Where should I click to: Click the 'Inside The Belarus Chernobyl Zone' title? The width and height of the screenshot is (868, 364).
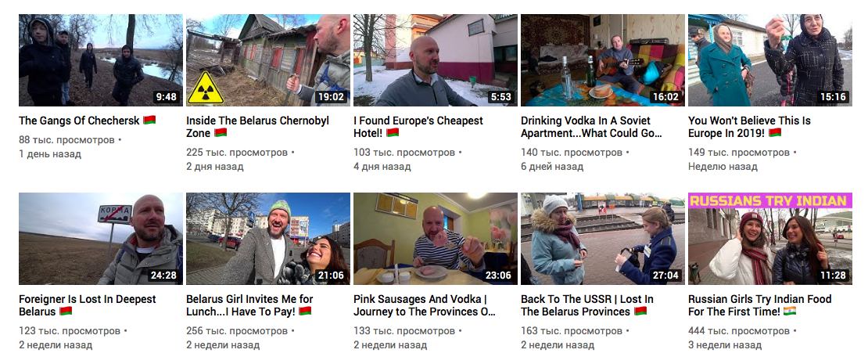257,127
